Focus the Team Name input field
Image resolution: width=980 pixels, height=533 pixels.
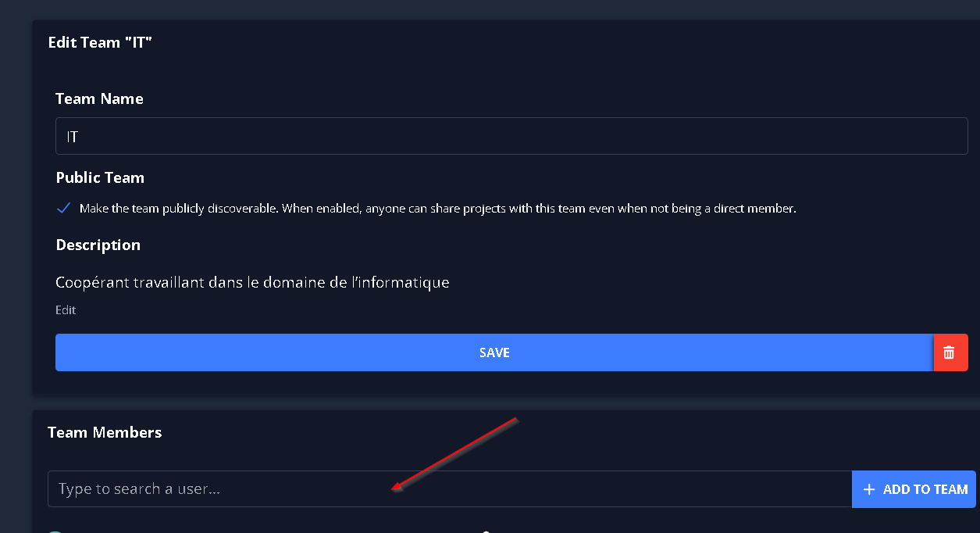click(511, 136)
